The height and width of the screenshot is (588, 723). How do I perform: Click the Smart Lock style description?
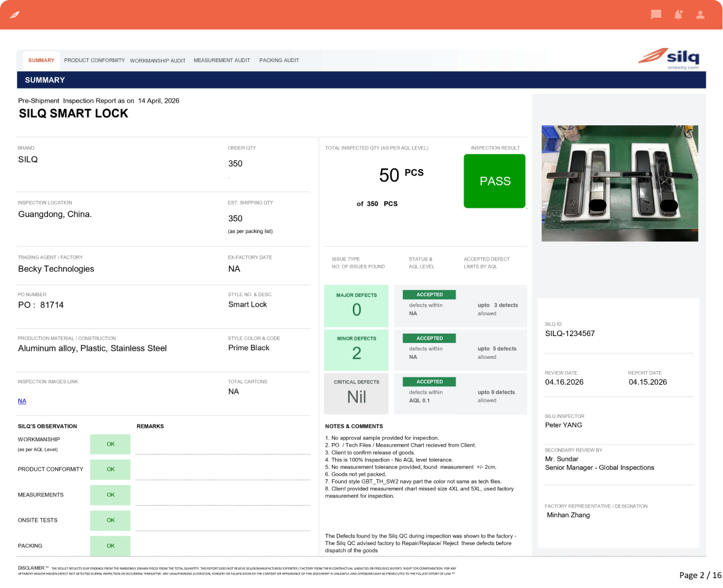coord(248,305)
